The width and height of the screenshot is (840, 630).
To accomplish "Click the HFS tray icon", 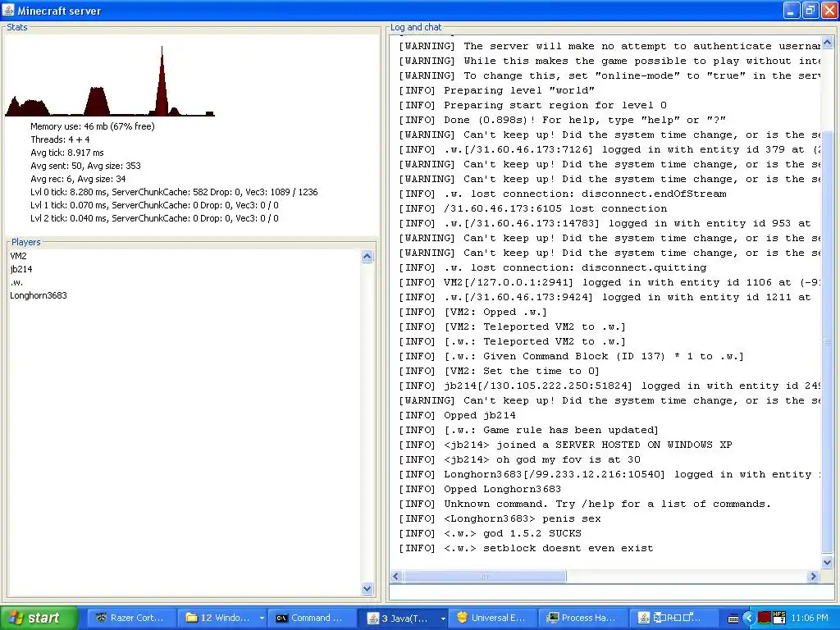I will pos(779,618).
